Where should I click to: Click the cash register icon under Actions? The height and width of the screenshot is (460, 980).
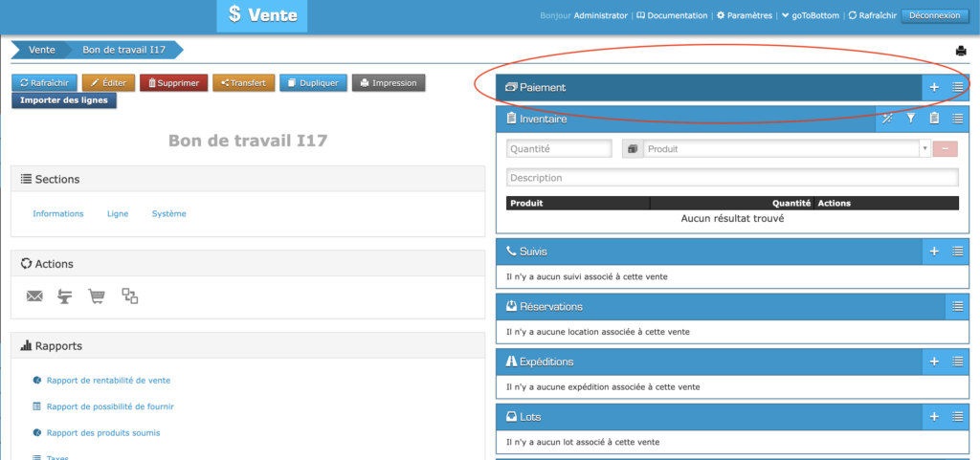click(x=64, y=296)
